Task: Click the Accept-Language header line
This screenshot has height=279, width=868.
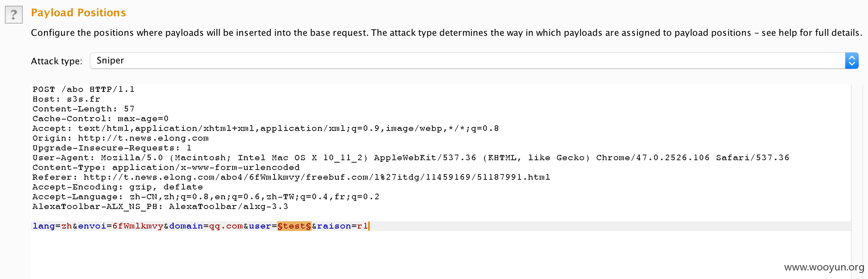Action: (206, 197)
